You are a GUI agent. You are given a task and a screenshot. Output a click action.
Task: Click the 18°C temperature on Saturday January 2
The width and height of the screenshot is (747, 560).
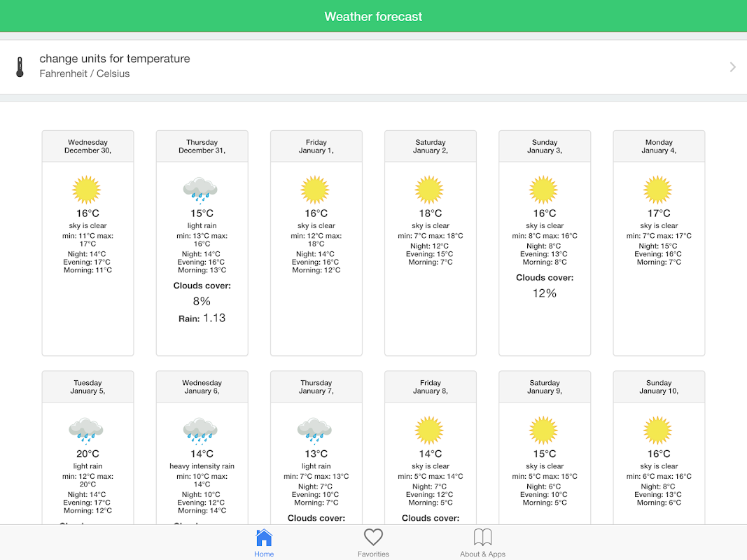[431, 213]
